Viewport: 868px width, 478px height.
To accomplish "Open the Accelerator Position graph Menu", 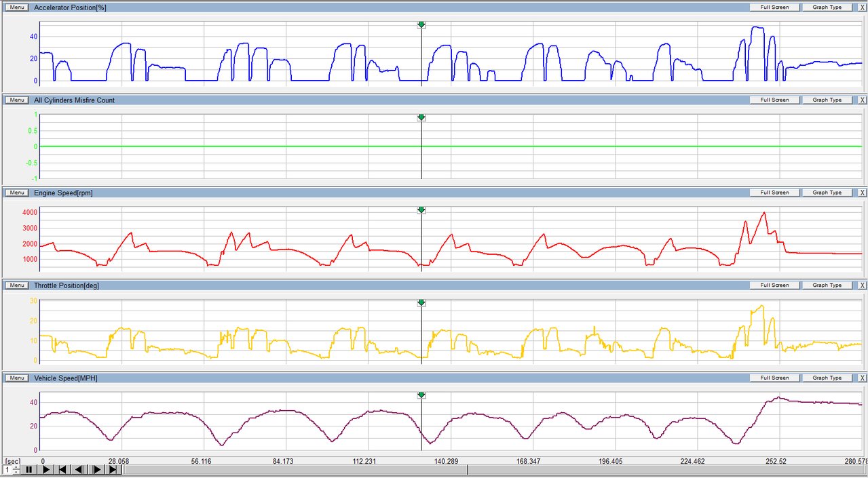I will click(x=17, y=7).
